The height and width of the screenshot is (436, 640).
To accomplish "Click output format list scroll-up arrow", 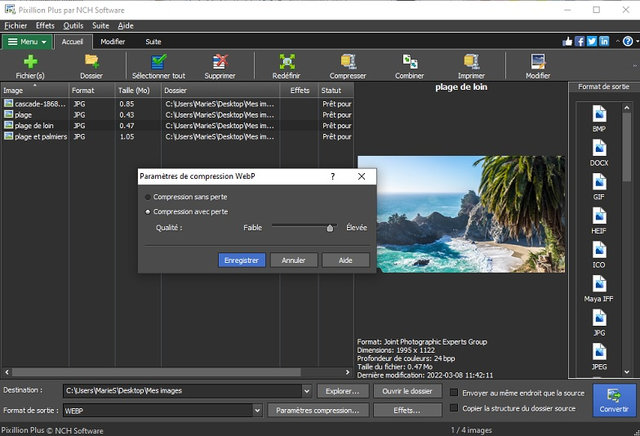I will pyautogui.click(x=627, y=108).
